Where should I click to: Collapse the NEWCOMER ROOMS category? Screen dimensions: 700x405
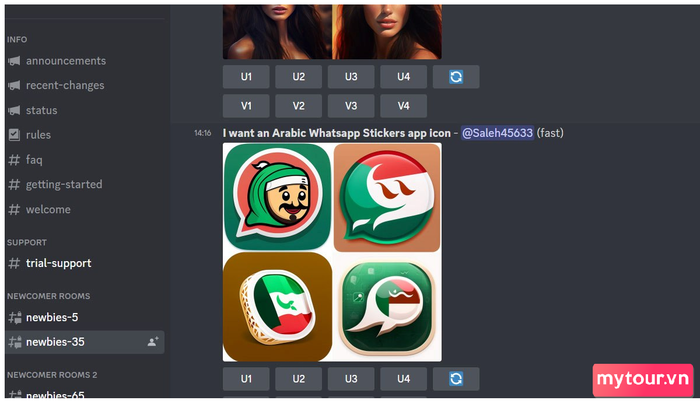tap(48, 296)
